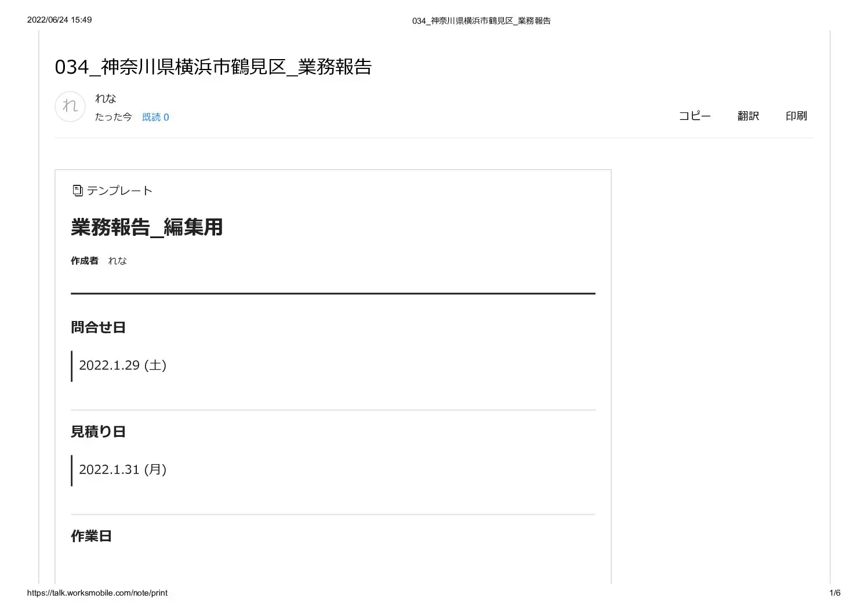868x613 pixels.
Task: Open the 既読 0 read-count link
Action: tap(155, 117)
